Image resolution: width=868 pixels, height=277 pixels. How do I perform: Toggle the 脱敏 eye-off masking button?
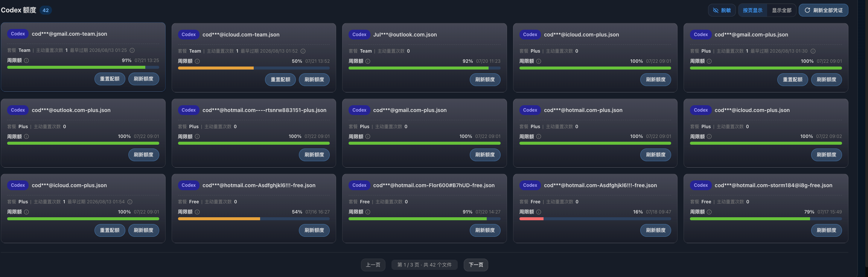(x=722, y=10)
